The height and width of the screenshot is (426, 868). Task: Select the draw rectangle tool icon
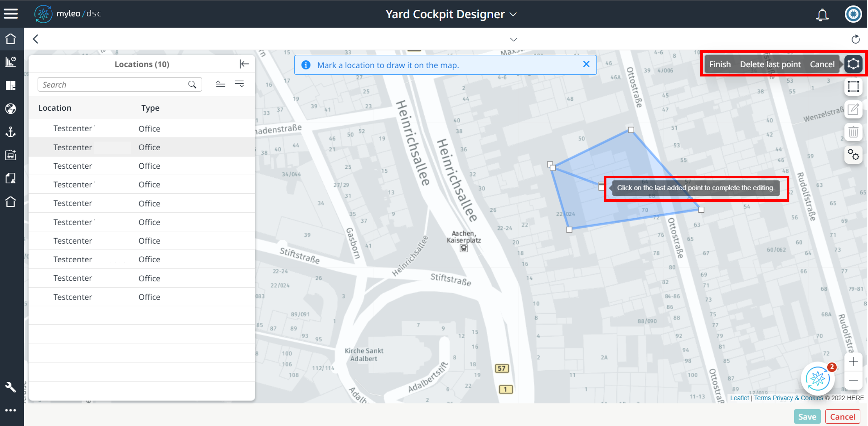tap(853, 87)
